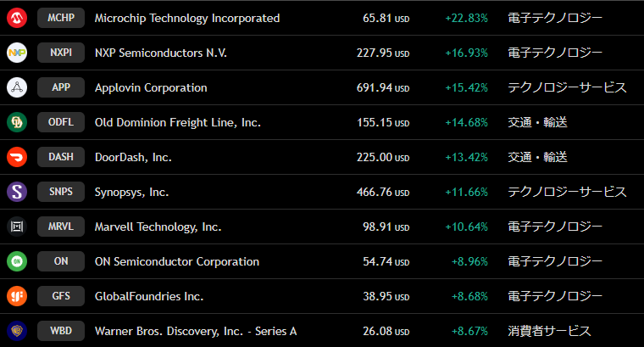Open the ODFL ticker symbol

tap(61, 122)
